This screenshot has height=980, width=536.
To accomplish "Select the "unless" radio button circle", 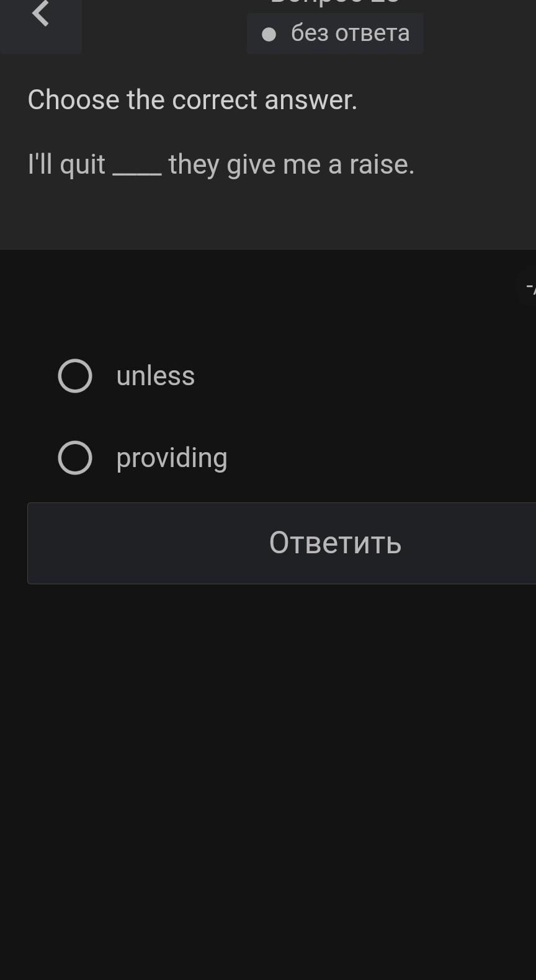I will pyautogui.click(x=75, y=376).
